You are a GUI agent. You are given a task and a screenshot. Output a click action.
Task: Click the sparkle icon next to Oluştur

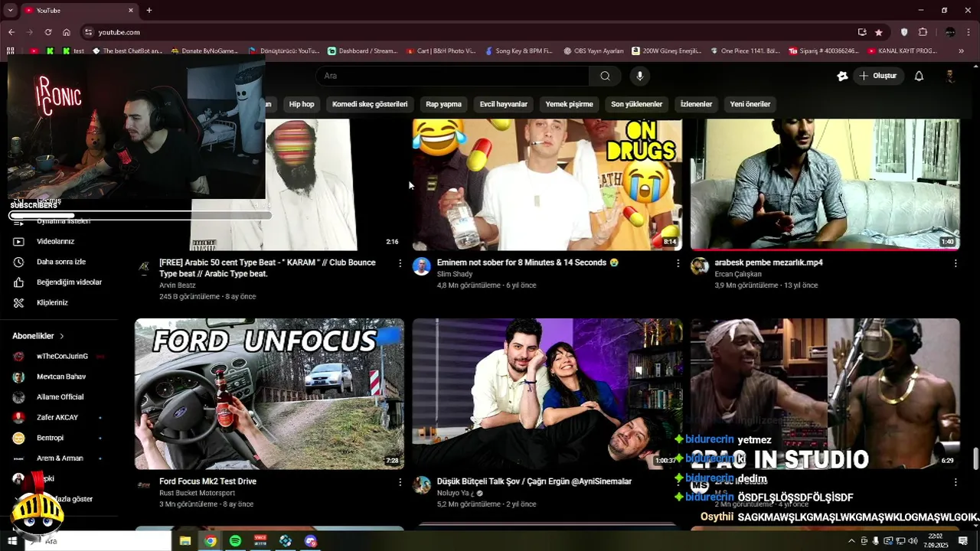click(x=842, y=76)
